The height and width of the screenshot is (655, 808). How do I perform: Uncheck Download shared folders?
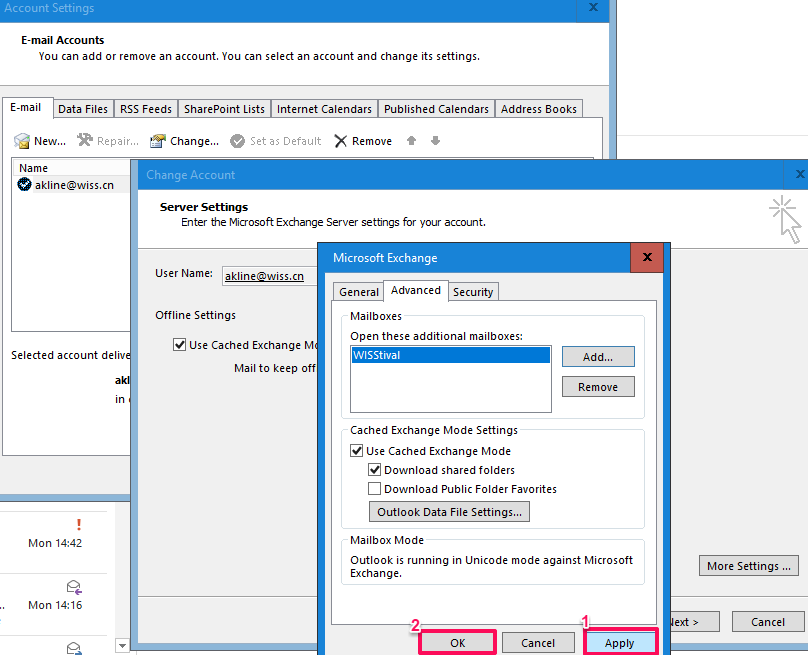375,469
